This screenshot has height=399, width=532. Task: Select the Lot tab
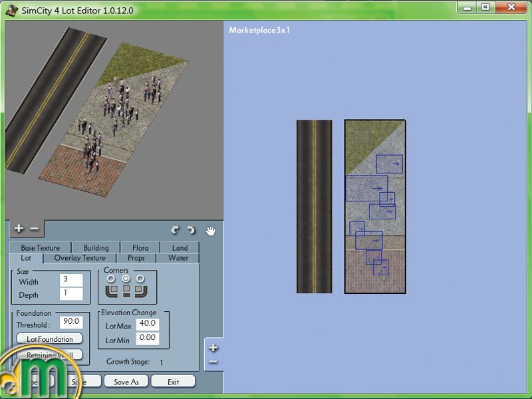[26, 258]
